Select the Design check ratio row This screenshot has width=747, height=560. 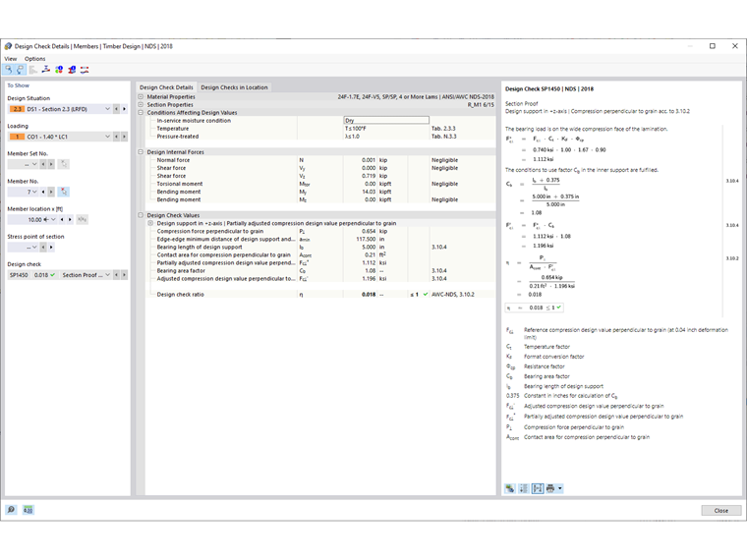click(x=320, y=295)
